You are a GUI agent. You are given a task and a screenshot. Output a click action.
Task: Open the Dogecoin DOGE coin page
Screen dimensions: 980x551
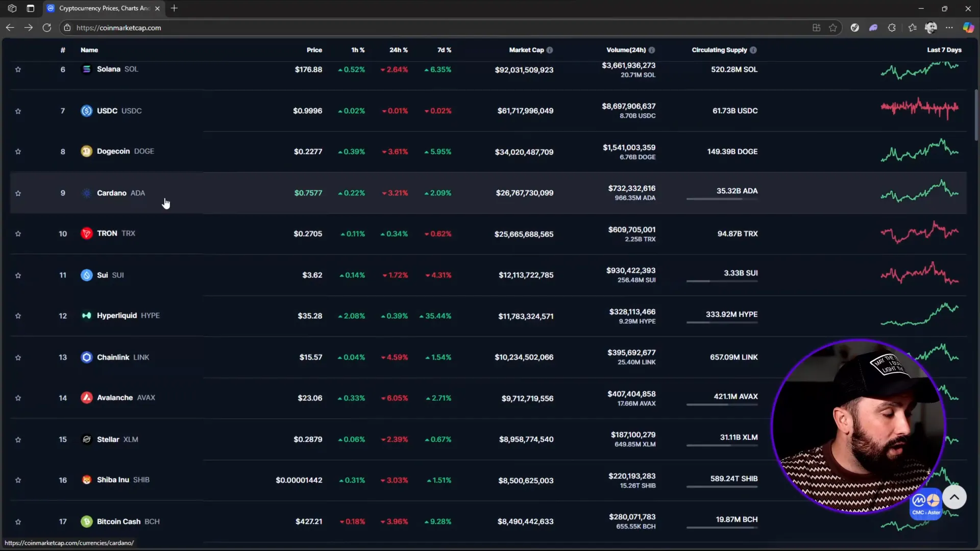[126, 151]
